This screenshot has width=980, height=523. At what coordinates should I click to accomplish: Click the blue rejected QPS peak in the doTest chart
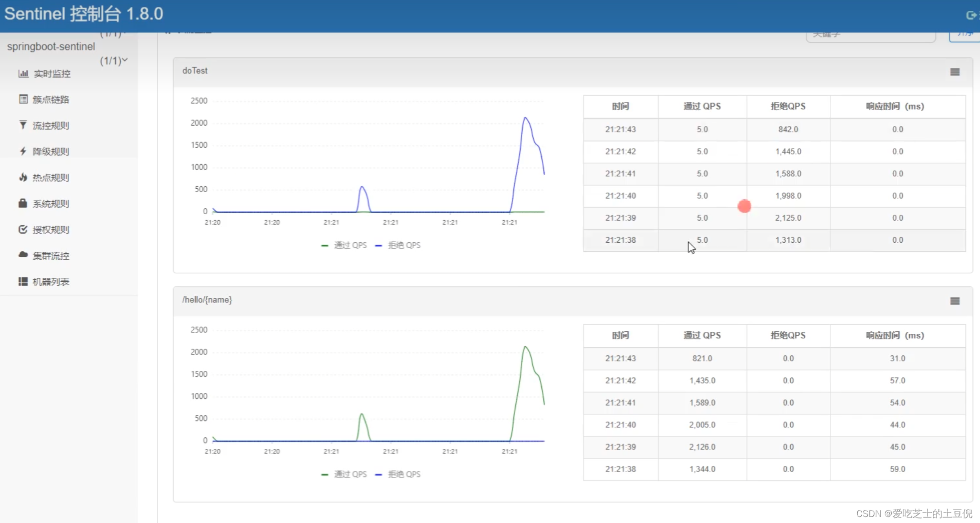(x=525, y=118)
